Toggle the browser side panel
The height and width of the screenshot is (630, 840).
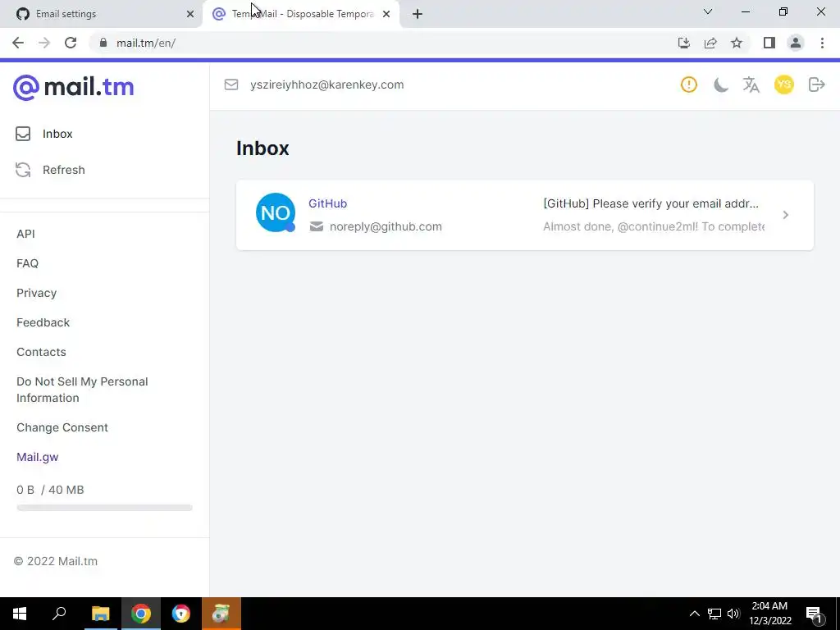pyautogui.click(x=769, y=43)
